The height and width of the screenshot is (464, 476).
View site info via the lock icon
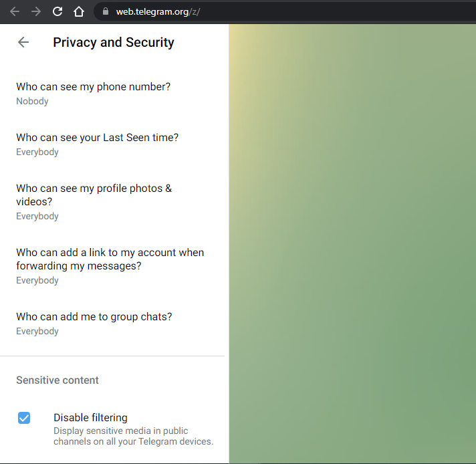pos(106,11)
